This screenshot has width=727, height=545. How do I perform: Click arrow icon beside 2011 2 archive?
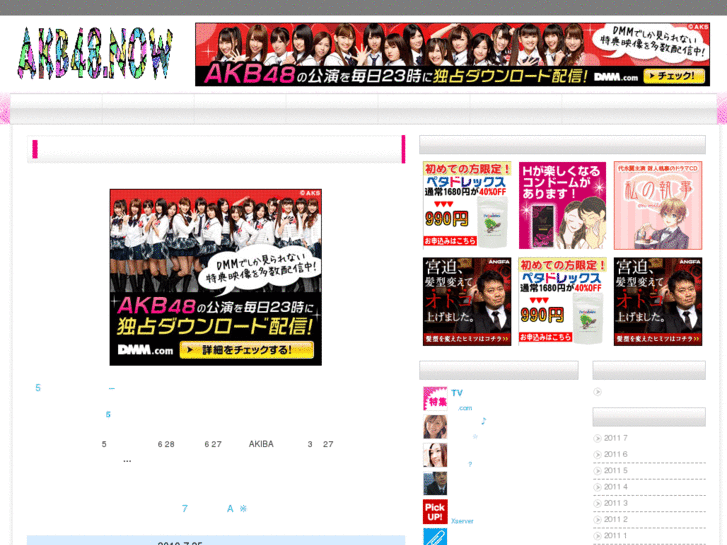[598, 519]
